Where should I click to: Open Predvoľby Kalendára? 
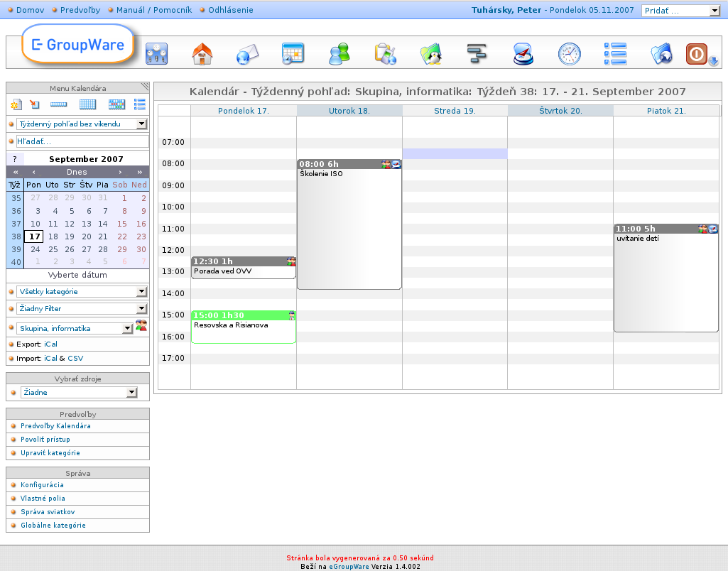(55, 425)
